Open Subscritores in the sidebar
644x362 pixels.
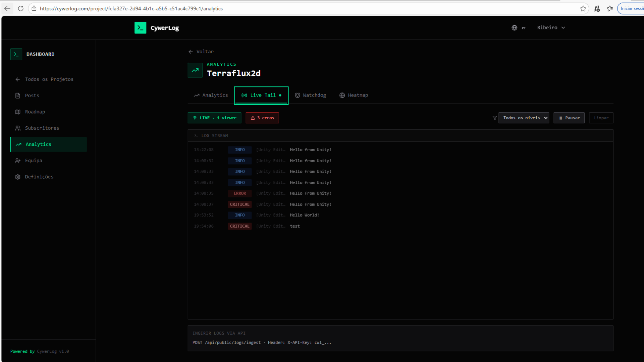point(42,128)
